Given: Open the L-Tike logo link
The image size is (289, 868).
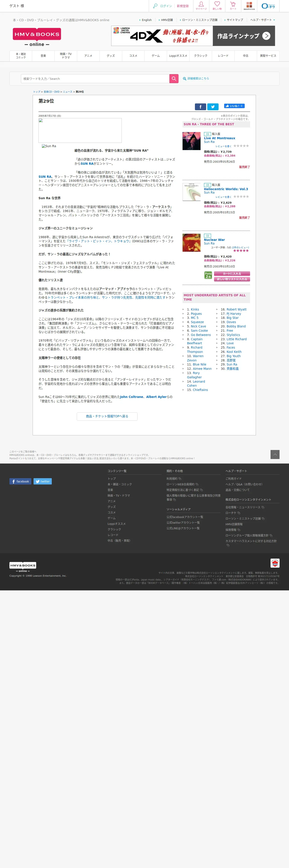Looking at the screenshot, I should click(269, 6).
